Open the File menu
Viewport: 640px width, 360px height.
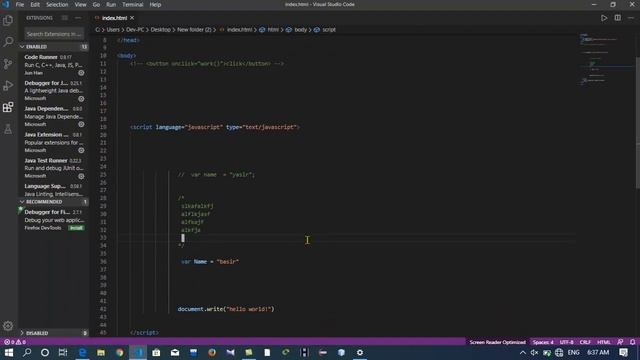(x=20, y=4)
